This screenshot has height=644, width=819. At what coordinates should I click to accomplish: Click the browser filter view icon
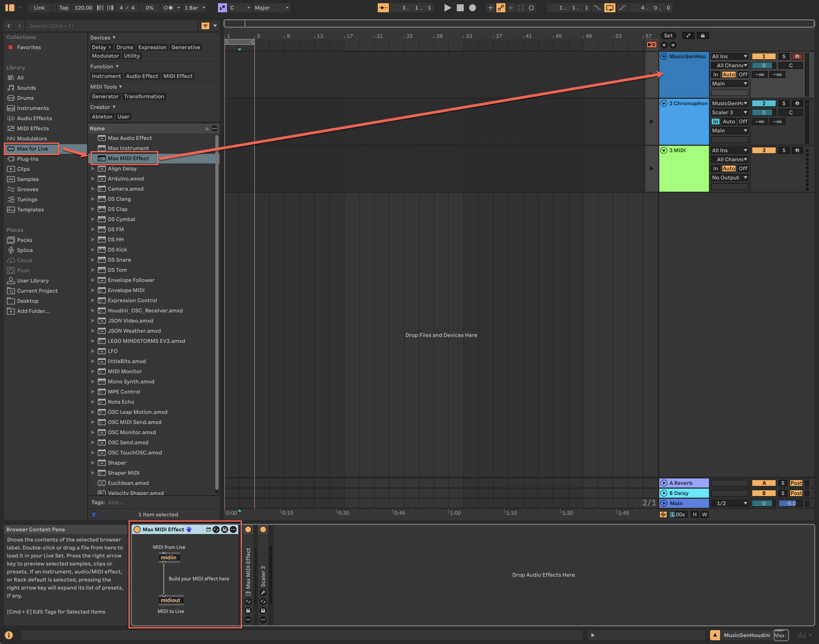click(205, 26)
